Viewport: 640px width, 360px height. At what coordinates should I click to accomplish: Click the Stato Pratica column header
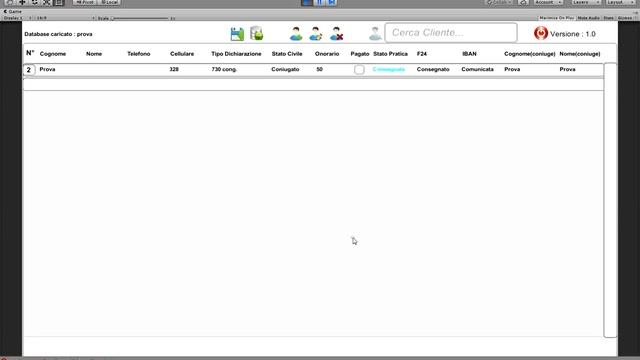point(390,54)
